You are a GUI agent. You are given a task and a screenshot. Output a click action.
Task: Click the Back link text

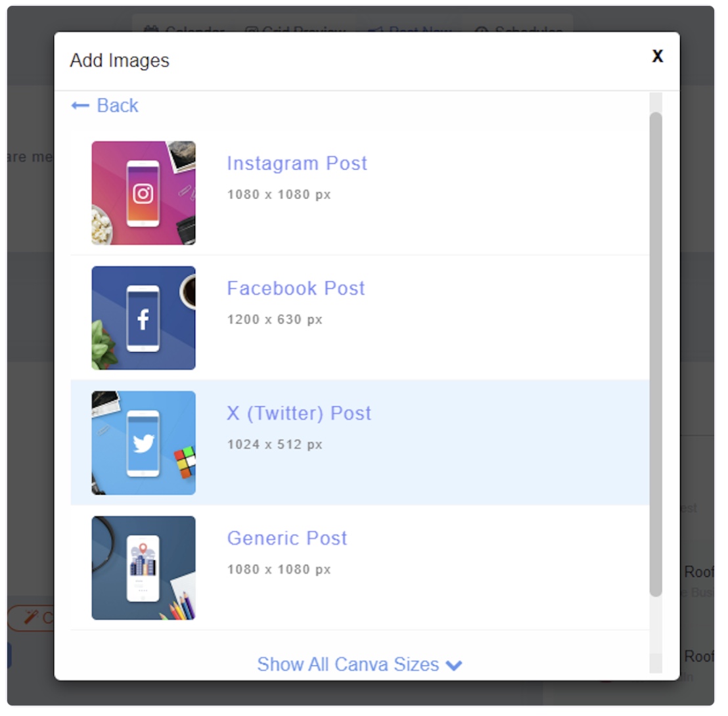(118, 106)
